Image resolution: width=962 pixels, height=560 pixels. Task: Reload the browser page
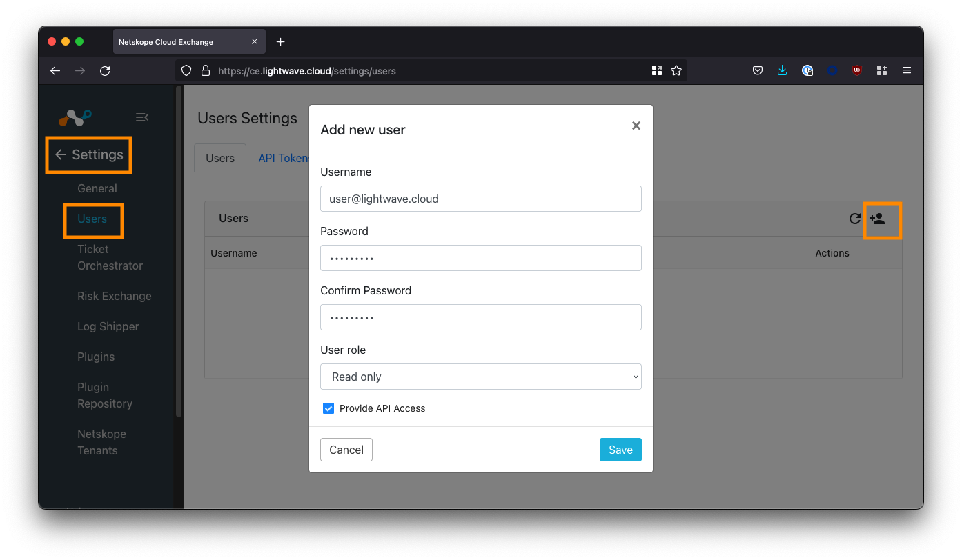coord(105,70)
